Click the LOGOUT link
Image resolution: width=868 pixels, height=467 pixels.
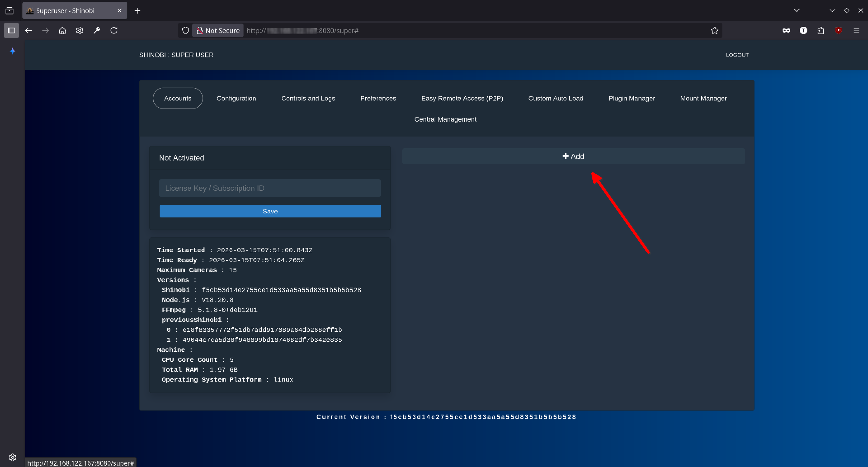click(737, 55)
